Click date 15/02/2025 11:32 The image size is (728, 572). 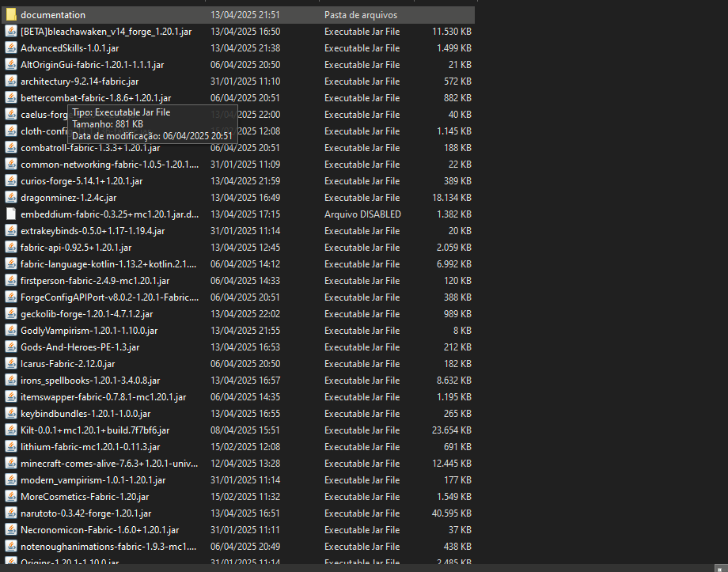[x=245, y=497]
